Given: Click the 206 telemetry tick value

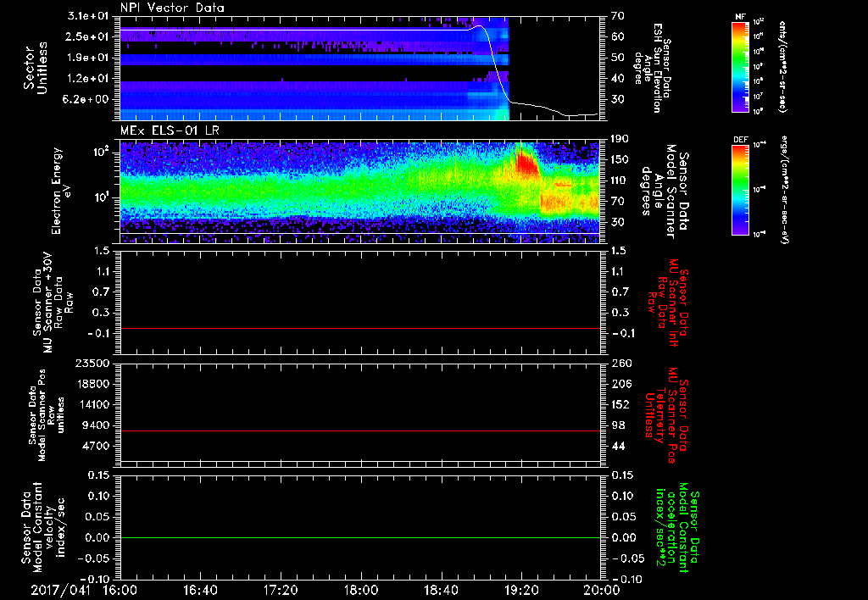Looking at the screenshot, I should pos(621,384).
